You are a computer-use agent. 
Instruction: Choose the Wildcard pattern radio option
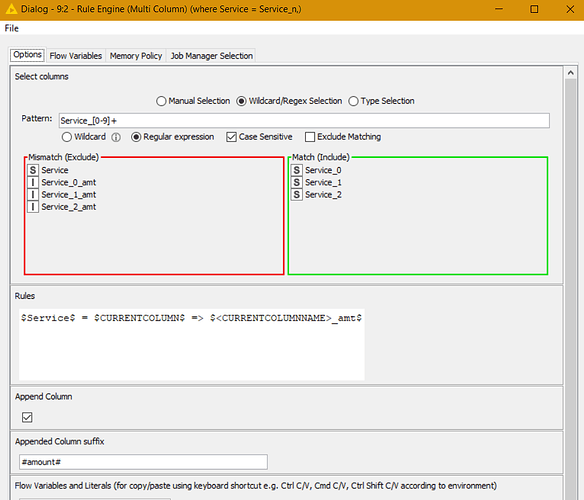[67, 137]
